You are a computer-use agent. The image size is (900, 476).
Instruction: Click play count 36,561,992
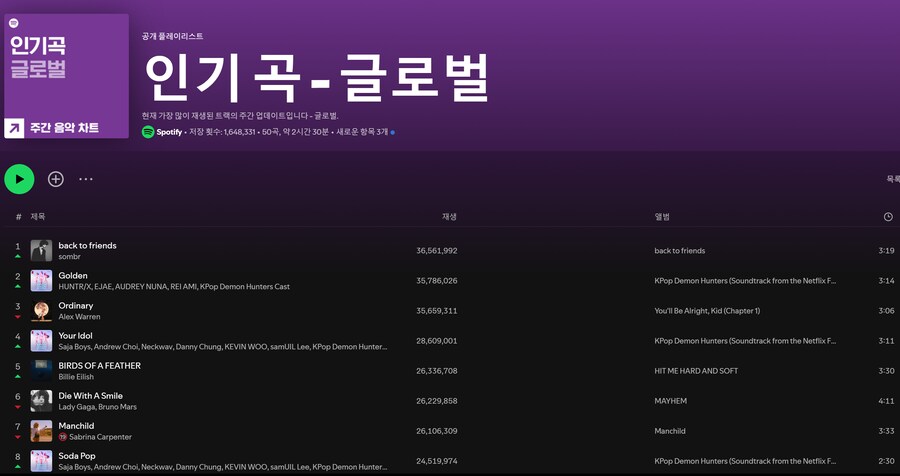click(x=437, y=251)
